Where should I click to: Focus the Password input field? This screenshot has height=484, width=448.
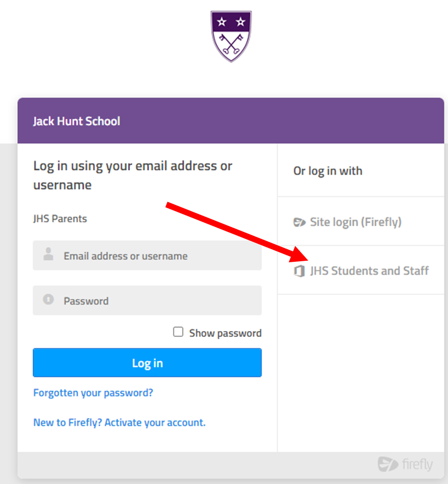pyautogui.click(x=147, y=301)
